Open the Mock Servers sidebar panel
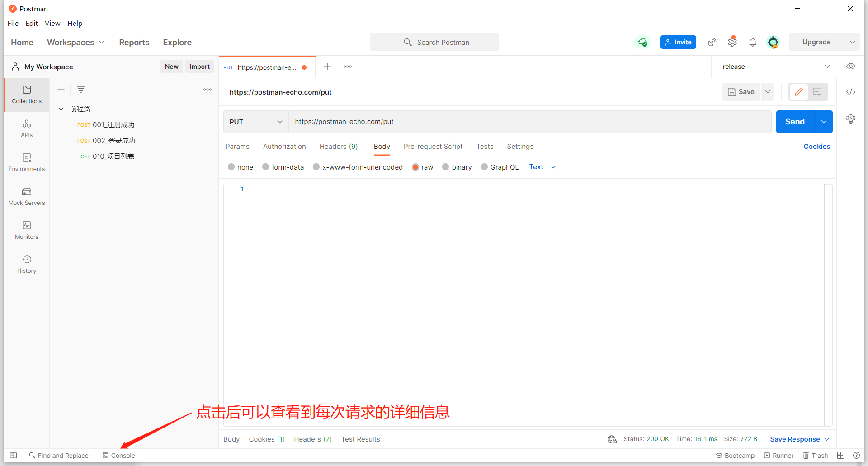The height and width of the screenshot is (466, 868). click(27, 196)
